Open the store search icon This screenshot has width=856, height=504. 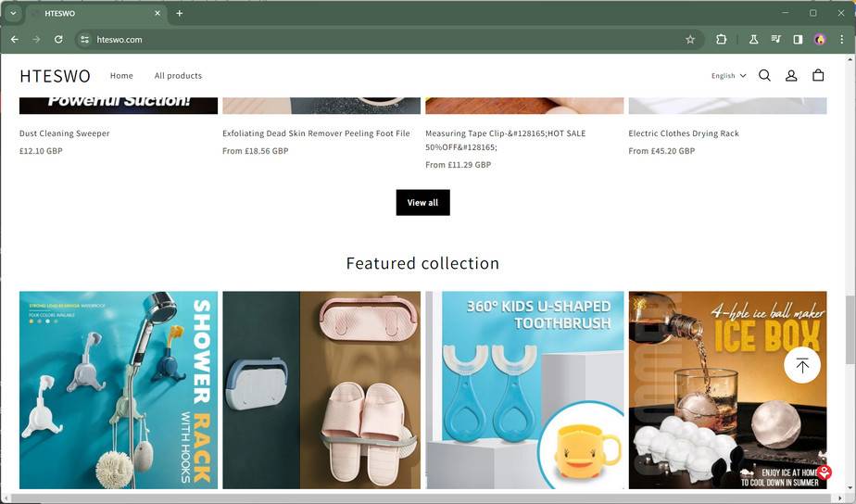pyautogui.click(x=764, y=76)
